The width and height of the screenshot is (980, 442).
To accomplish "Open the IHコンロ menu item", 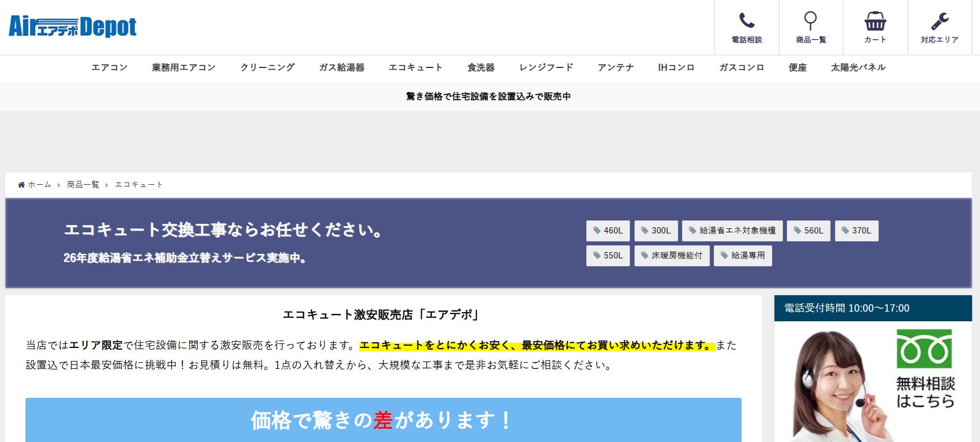I will (x=676, y=67).
